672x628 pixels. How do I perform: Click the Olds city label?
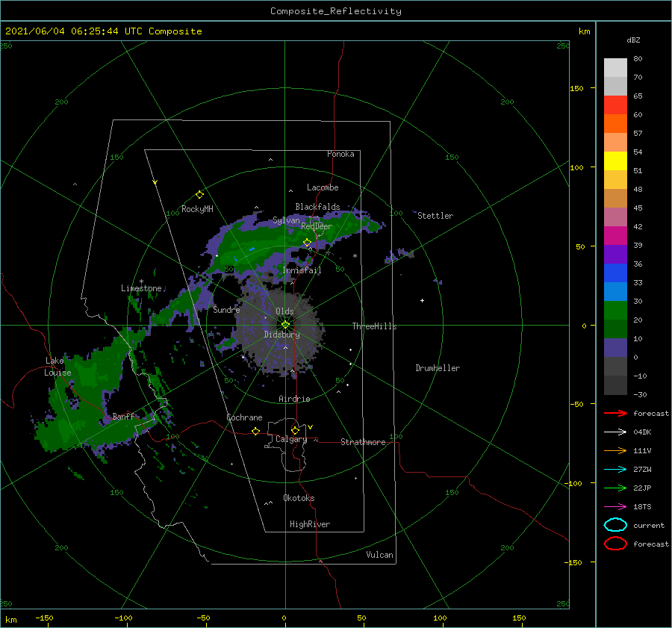coord(284,311)
